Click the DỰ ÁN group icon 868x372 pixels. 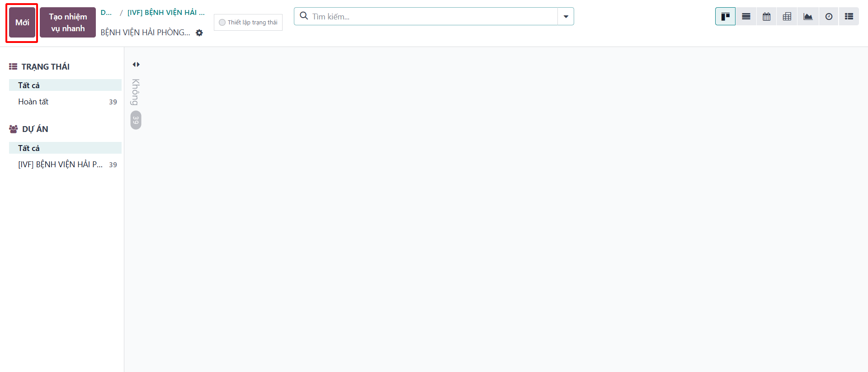click(x=14, y=129)
